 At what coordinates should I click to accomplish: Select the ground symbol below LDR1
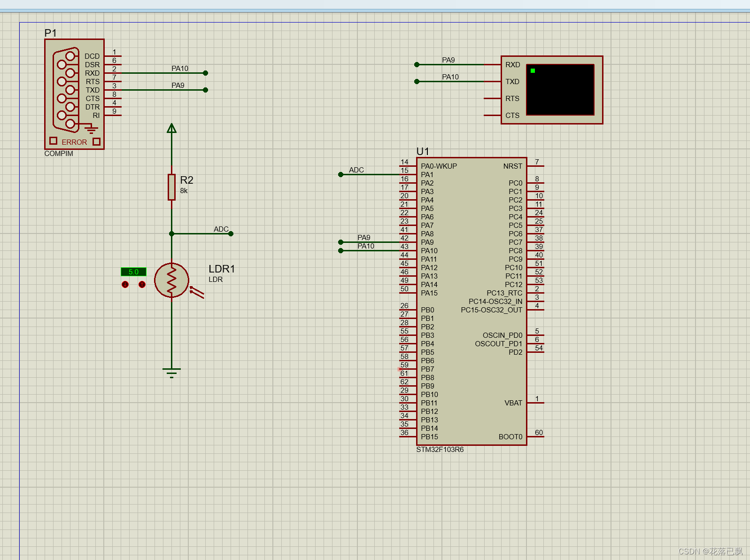(172, 373)
